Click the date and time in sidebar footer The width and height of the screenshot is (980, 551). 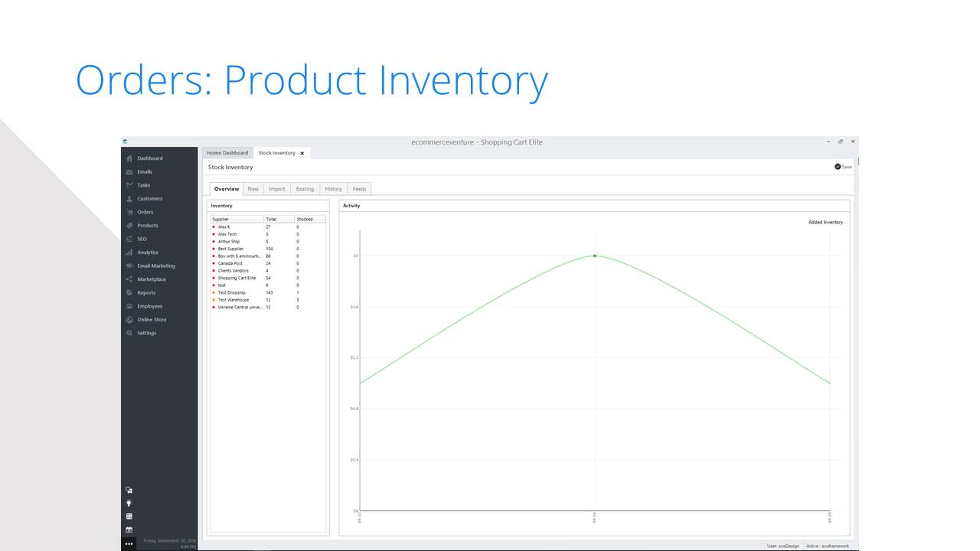[x=168, y=543]
